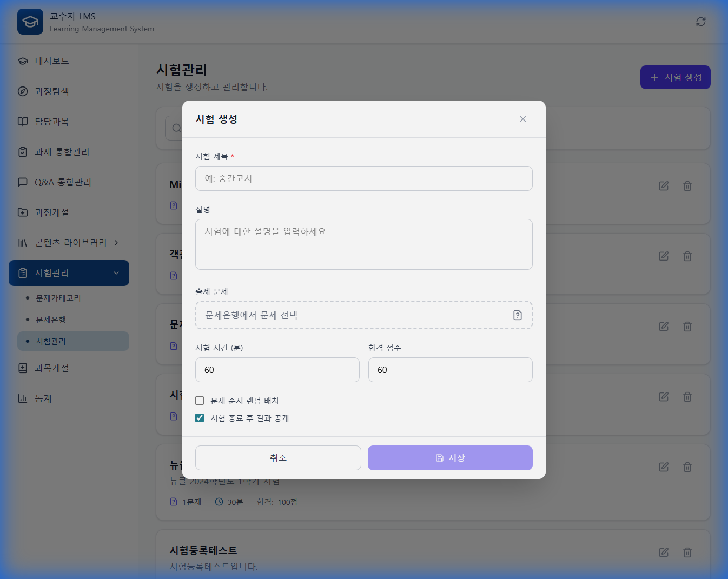
Task: Click the 과제 통합관리 clipboard icon
Action: click(x=22, y=152)
